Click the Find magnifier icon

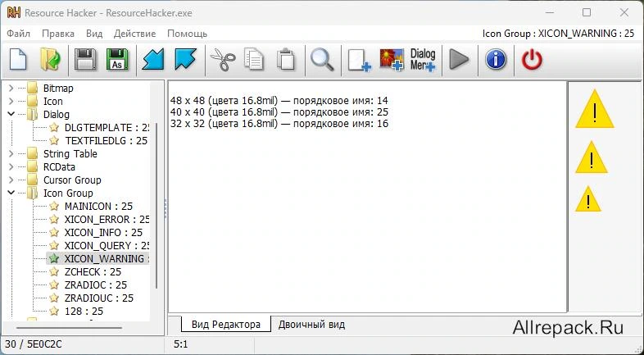[x=323, y=60]
